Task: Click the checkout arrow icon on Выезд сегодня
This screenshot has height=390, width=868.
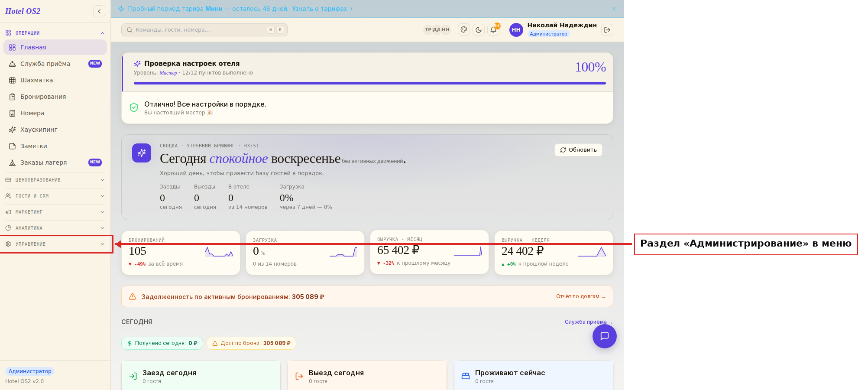Action: [x=299, y=376]
